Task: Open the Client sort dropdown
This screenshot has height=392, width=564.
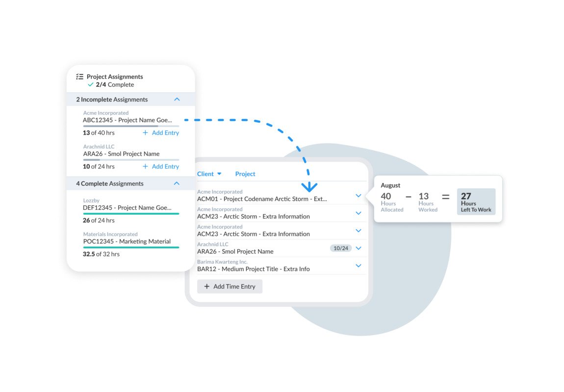Action: [209, 174]
